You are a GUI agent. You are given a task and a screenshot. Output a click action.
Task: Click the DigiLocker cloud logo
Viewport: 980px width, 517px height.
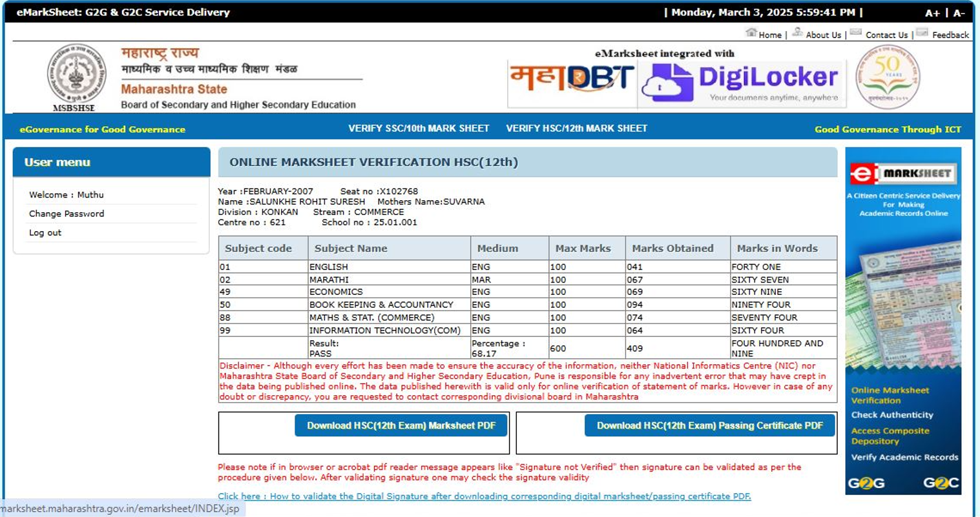pos(668,83)
